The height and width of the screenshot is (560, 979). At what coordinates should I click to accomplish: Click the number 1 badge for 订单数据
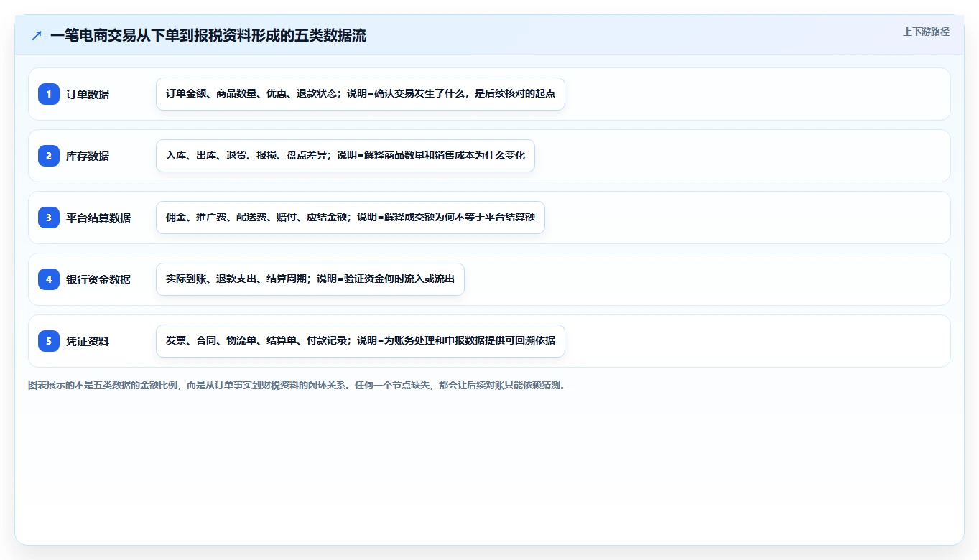tap(49, 94)
